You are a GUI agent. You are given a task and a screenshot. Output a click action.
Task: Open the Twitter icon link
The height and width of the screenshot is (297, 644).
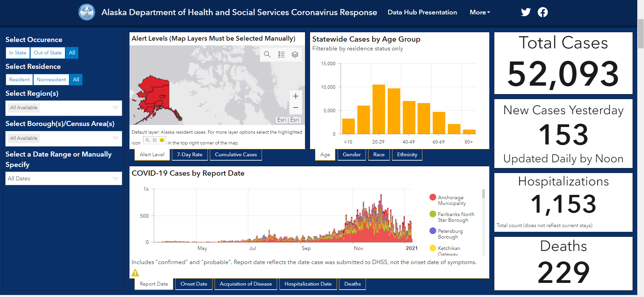coord(526,12)
